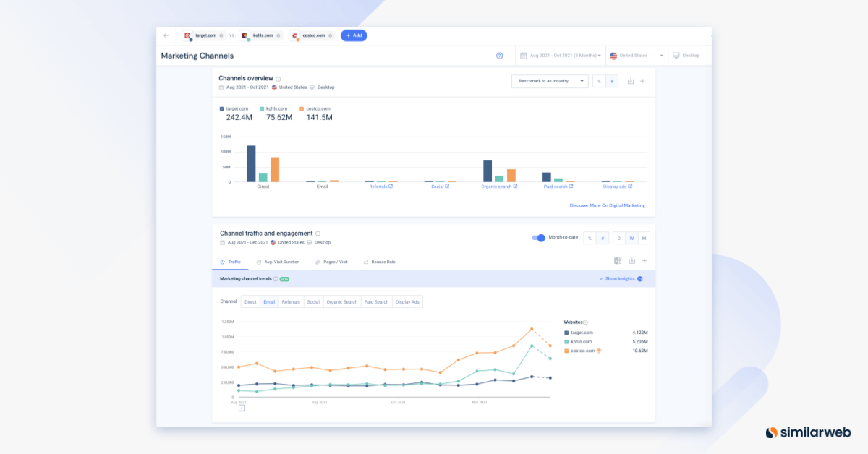The image size is (868, 454).
Task: Click the Add button to compare another site
Action: 354,35
